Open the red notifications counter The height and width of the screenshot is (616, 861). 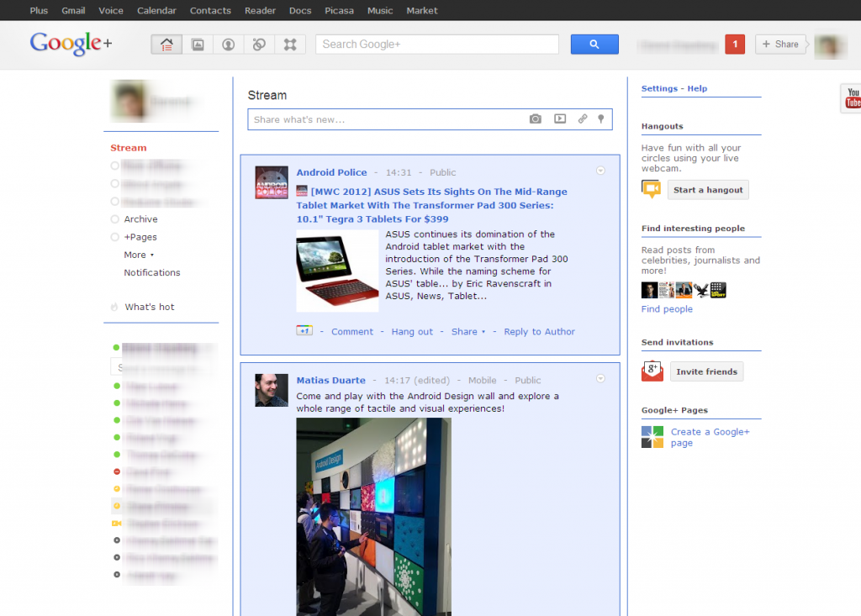tap(735, 45)
